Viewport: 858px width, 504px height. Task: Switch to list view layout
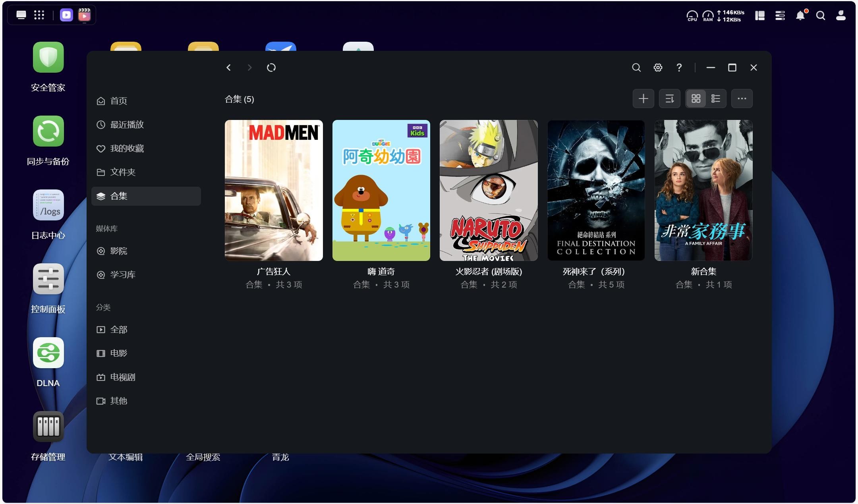pyautogui.click(x=716, y=98)
